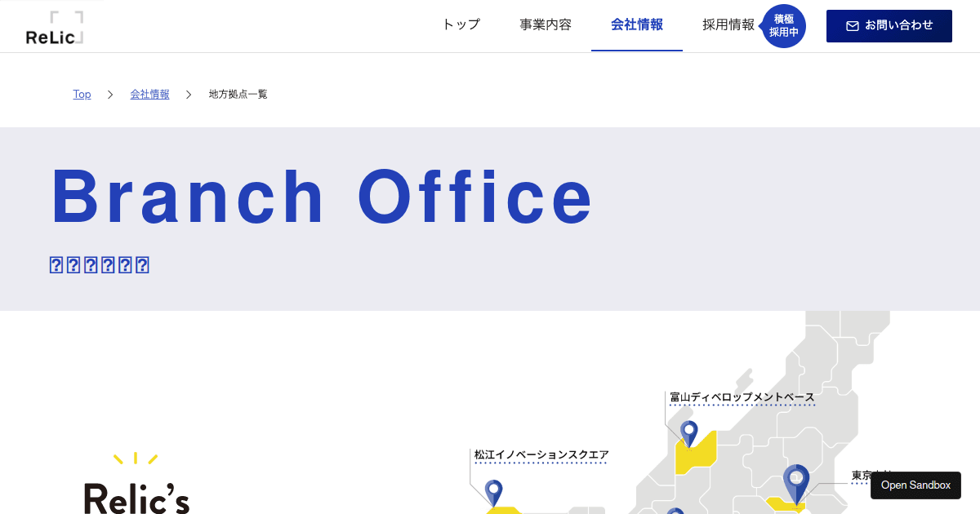Click the 松江イノベーションスクエア label
This screenshot has height=514, width=980.
[541, 455]
